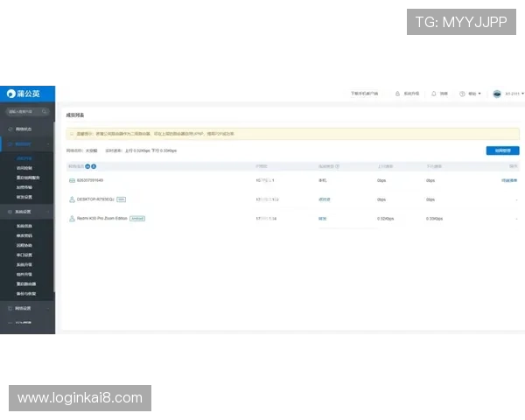Click the user avatar in top right
This screenshot has height=420, width=525.
coord(497,93)
